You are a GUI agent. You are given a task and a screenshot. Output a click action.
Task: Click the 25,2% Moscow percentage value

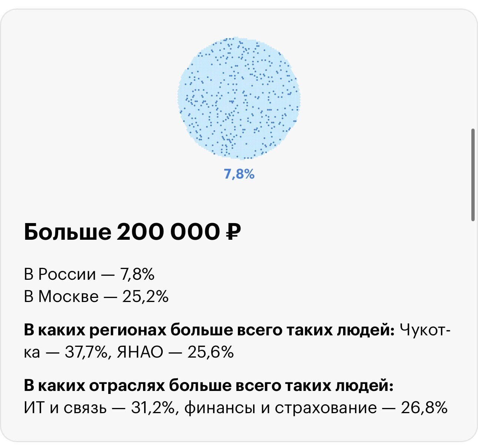[146, 296]
